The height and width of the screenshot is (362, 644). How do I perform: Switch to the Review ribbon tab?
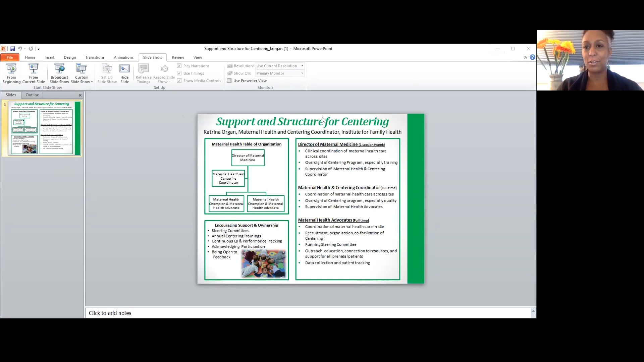point(178,57)
